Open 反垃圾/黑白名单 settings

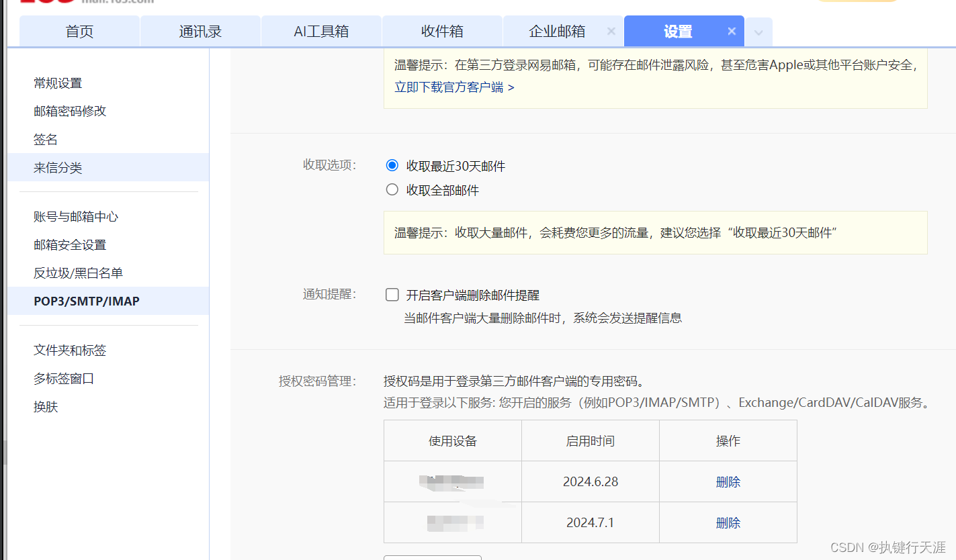108,273
